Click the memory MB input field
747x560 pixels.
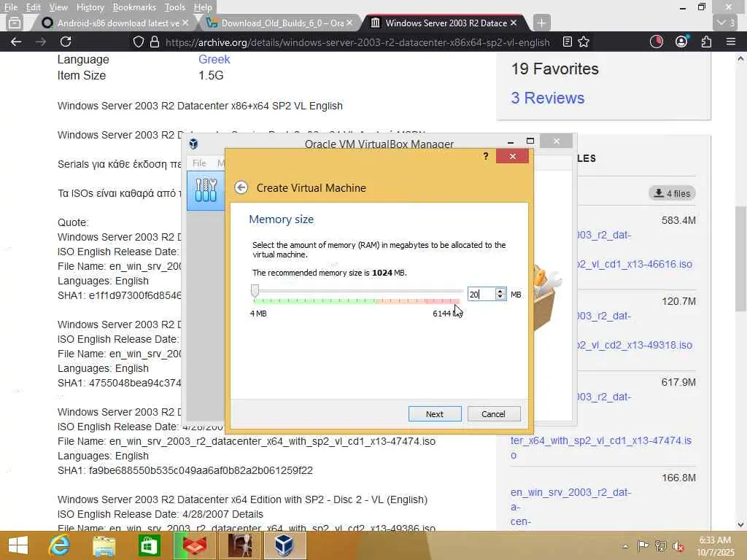click(x=481, y=295)
